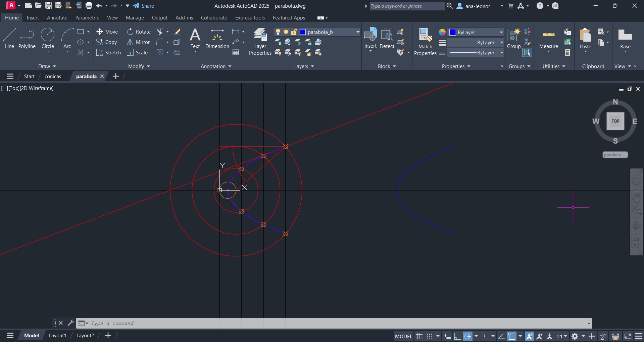Switch to the Annotate ribbon tab
Image resolution: width=644 pixels, height=342 pixels.
pos(57,18)
